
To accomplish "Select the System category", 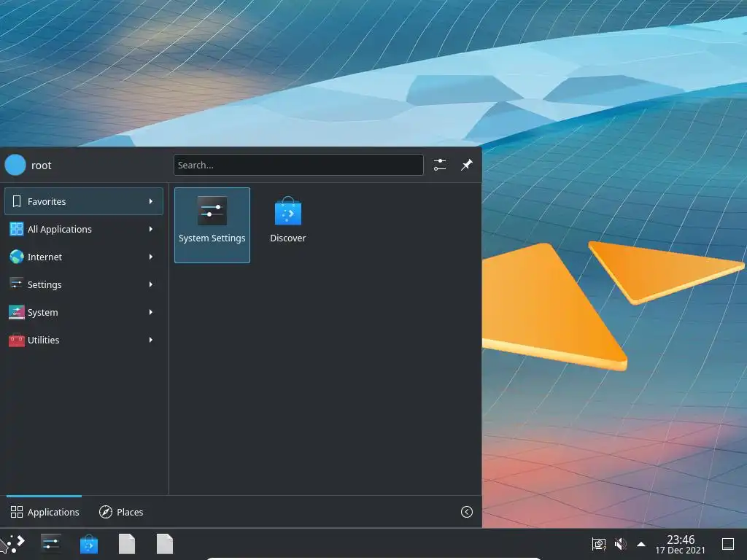I will click(x=84, y=312).
